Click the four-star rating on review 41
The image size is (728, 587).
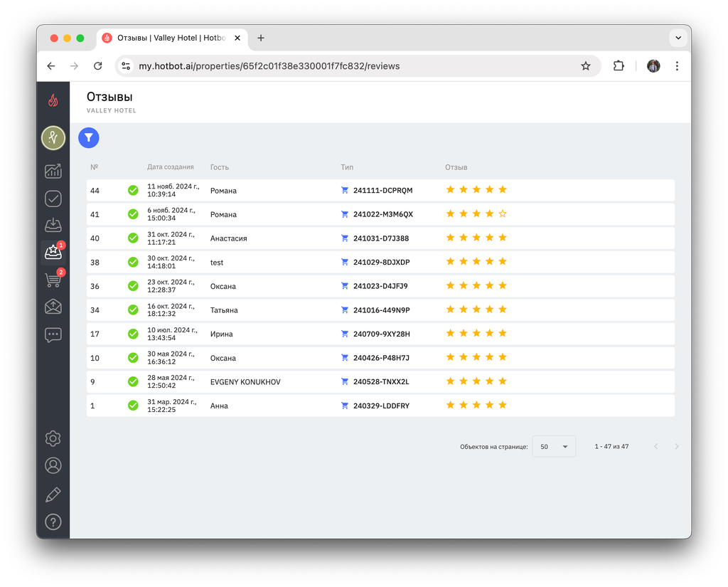[476, 213]
